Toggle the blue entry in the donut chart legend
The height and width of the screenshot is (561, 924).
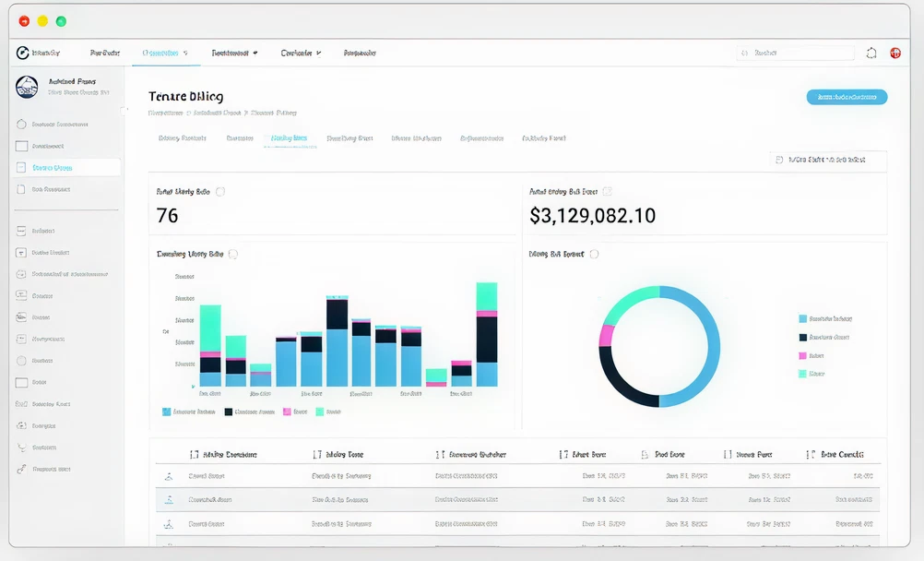(802, 318)
